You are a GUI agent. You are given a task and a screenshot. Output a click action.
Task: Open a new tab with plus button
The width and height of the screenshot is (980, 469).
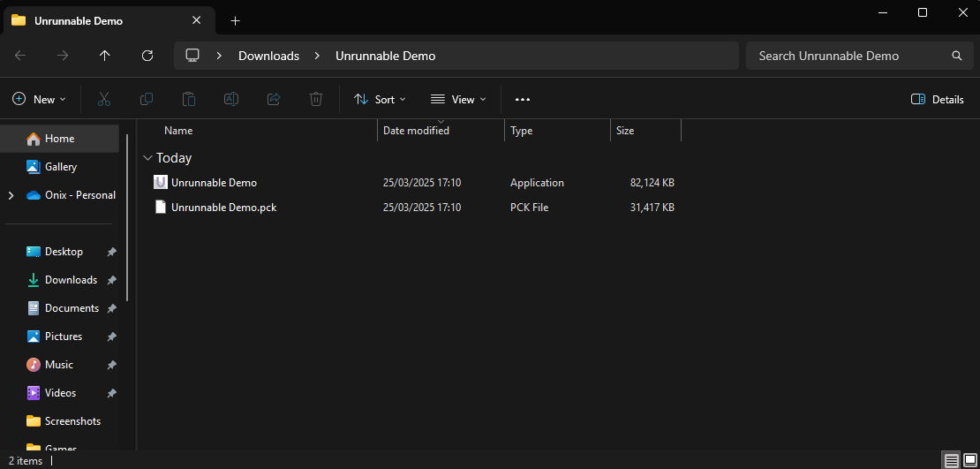point(236,20)
